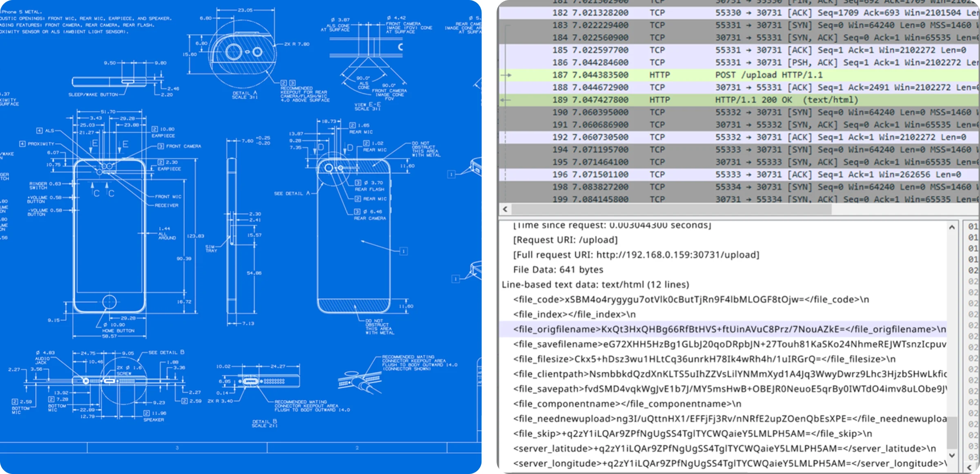Select packet 194 SYN row
This screenshot has height=474, width=980.
point(739,150)
